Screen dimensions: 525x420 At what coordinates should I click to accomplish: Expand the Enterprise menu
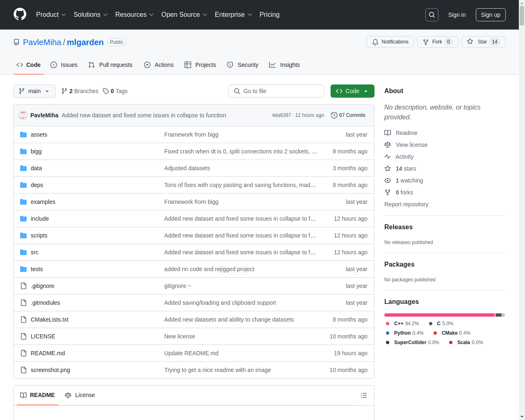click(x=233, y=15)
